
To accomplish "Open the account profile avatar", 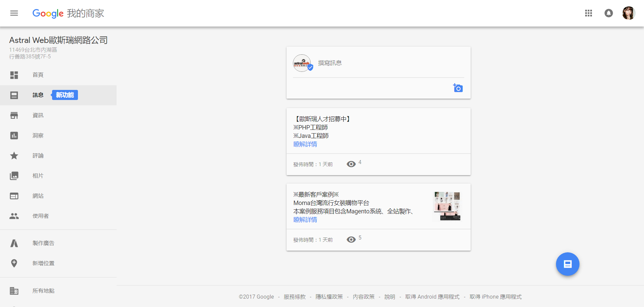I will point(628,13).
